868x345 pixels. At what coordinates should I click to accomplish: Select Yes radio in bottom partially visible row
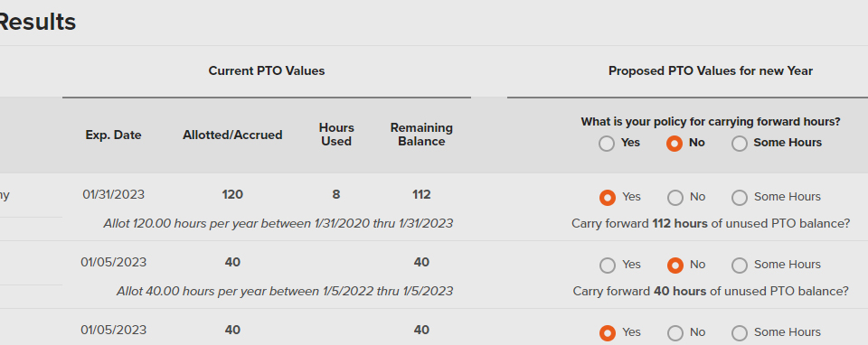[x=608, y=333]
